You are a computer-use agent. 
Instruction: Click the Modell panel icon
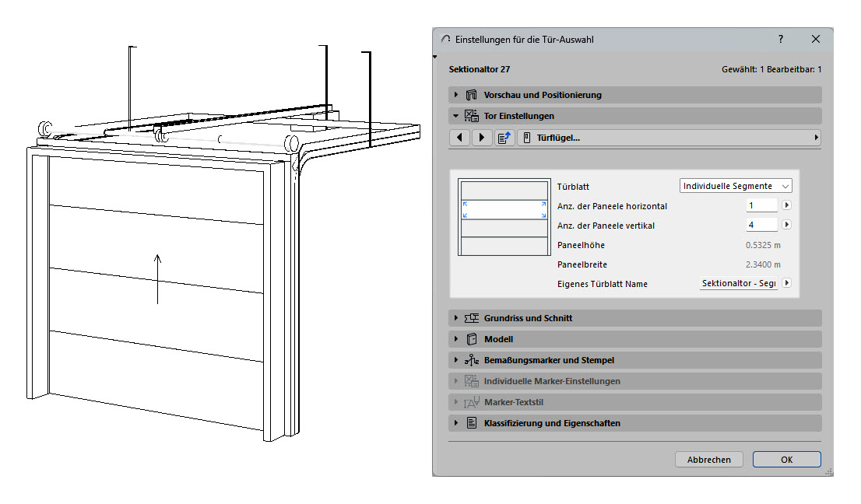[x=471, y=339]
